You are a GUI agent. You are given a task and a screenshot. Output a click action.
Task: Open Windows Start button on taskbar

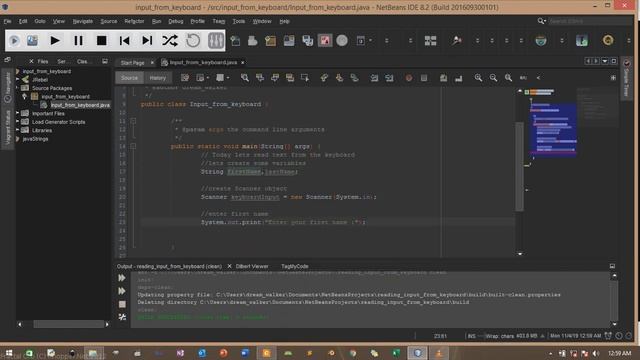pos(9,353)
